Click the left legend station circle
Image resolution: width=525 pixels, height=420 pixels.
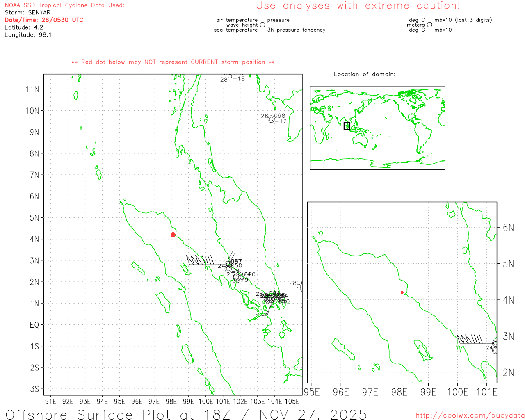coord(262,25)
